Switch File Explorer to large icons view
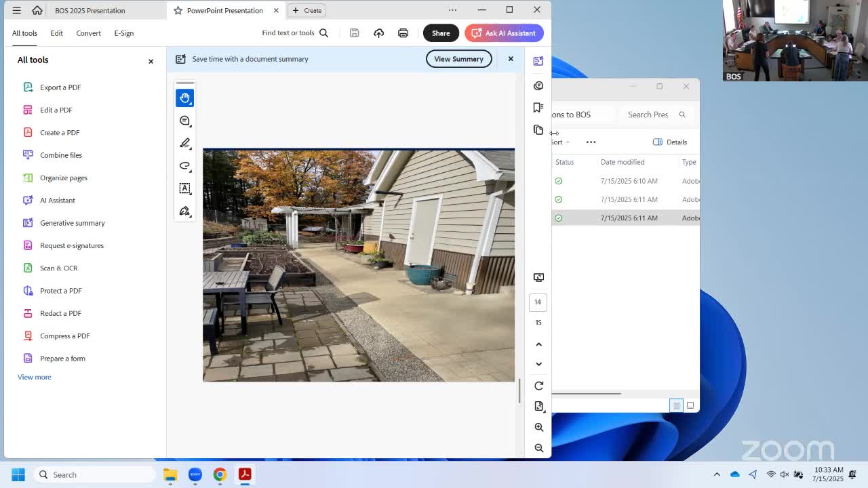This screenshot has height=488, width=868. tap(690, 405)
